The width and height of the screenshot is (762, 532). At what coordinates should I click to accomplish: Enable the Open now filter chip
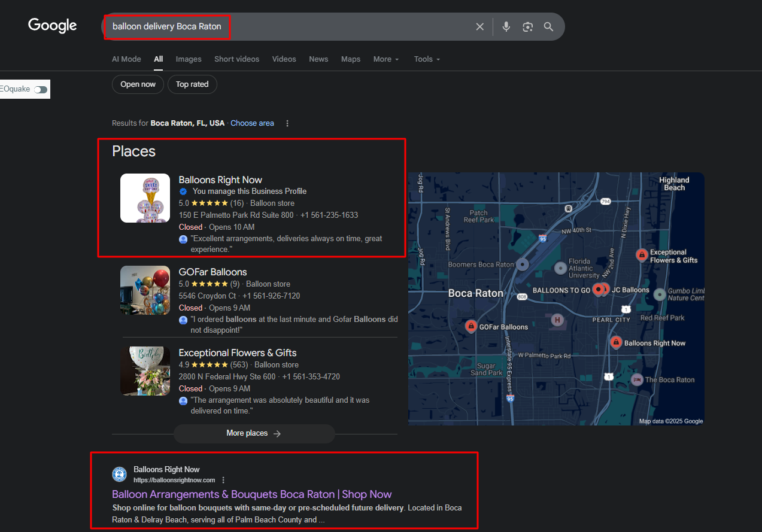point(138,84)
